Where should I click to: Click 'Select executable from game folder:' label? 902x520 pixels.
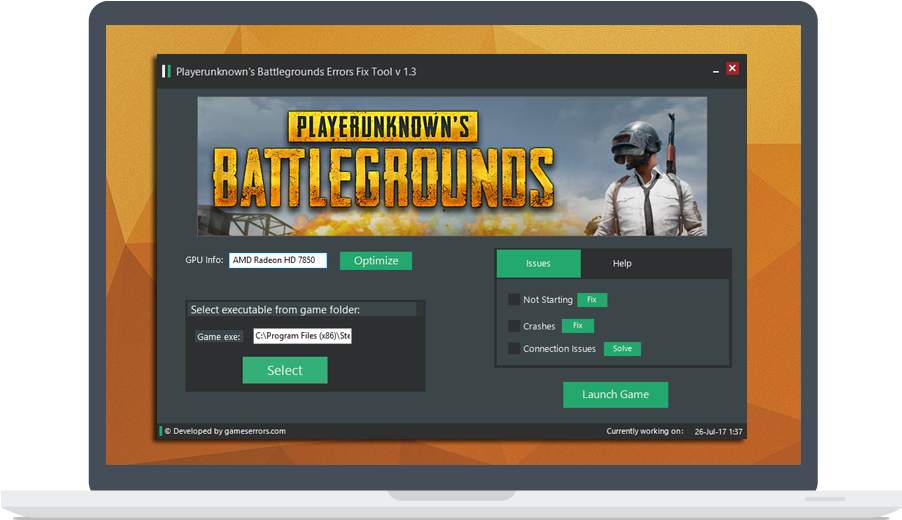[x=275, y=309]
